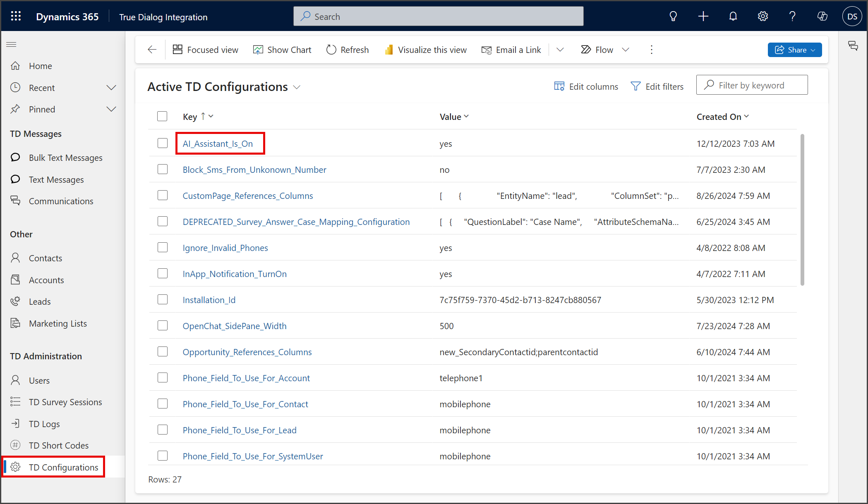Open the Phone_Field_To_Use_For_SystemUser record
The height and width of the screenshot is (504, 868).
[253, 456]
